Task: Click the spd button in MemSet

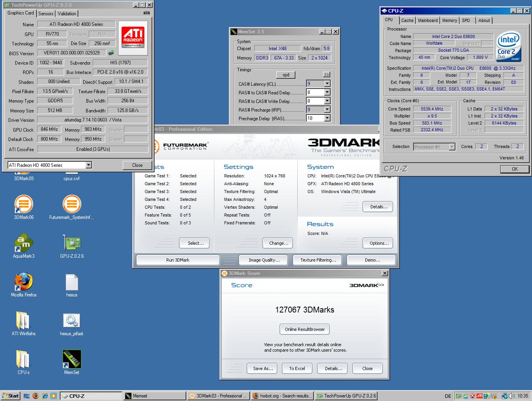Action: (286, 75)
